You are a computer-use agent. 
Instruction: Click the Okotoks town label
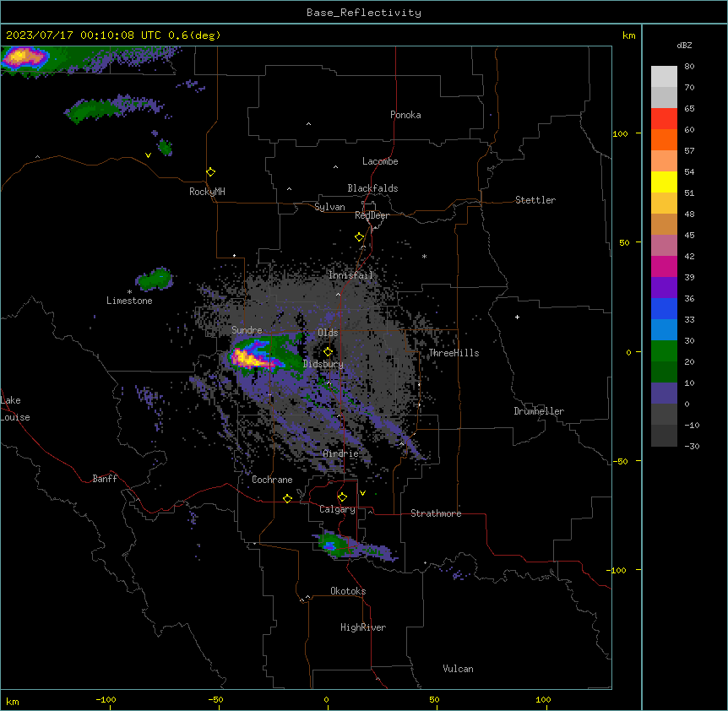point(348,591)
